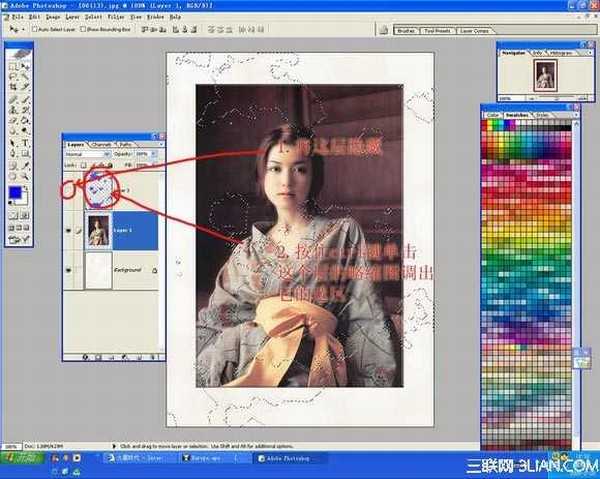Viewport: 600px width, 479px height.
Task: Click the Navigator preview thumbnail
Action: pyautogui.click(x=544, y=75)
